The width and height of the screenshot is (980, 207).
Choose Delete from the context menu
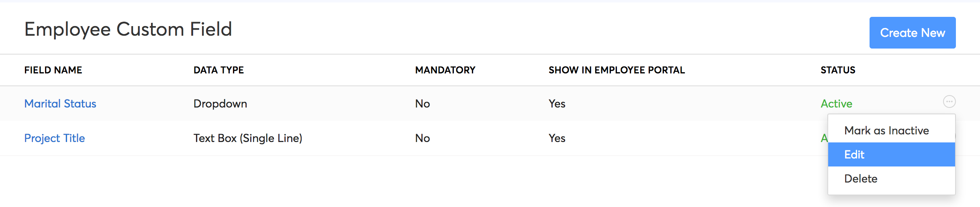click(861, 179)
